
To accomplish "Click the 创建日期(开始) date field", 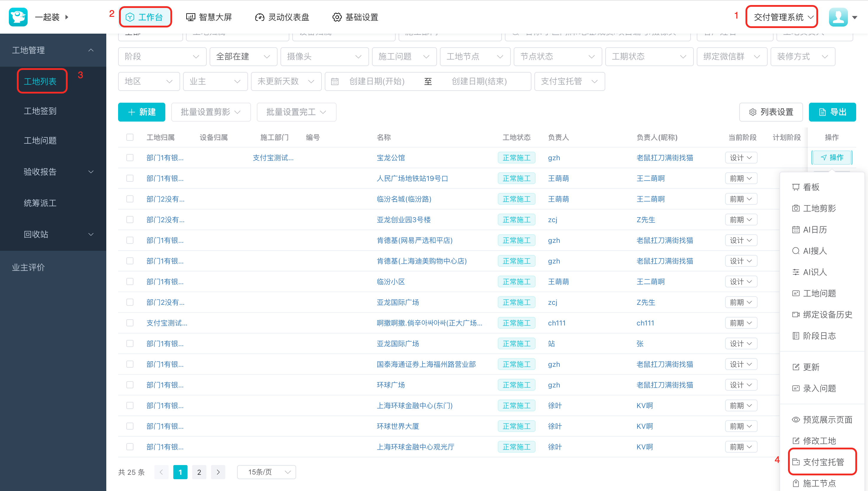I will [x=376, y=81].
